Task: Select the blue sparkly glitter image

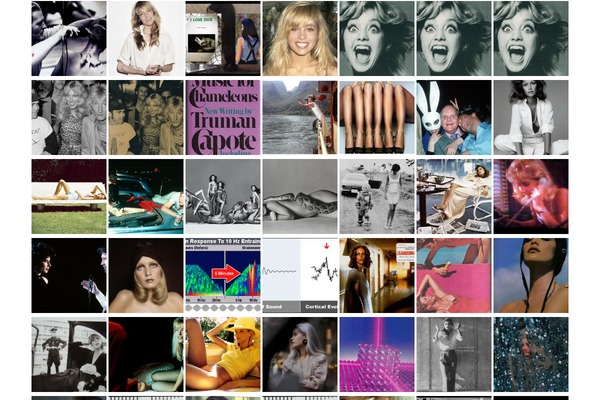Action: (x=531, y=354)
